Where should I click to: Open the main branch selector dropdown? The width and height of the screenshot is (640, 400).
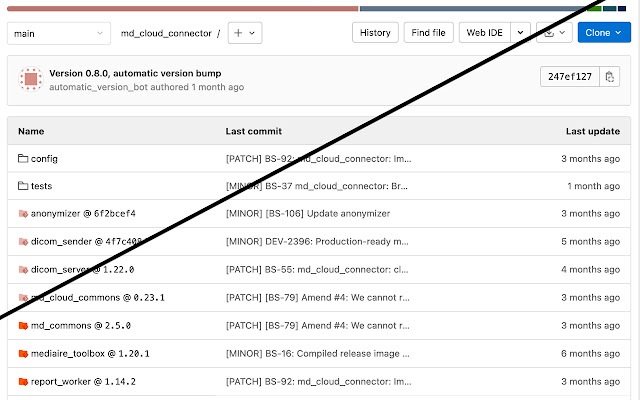click(59, 33)
